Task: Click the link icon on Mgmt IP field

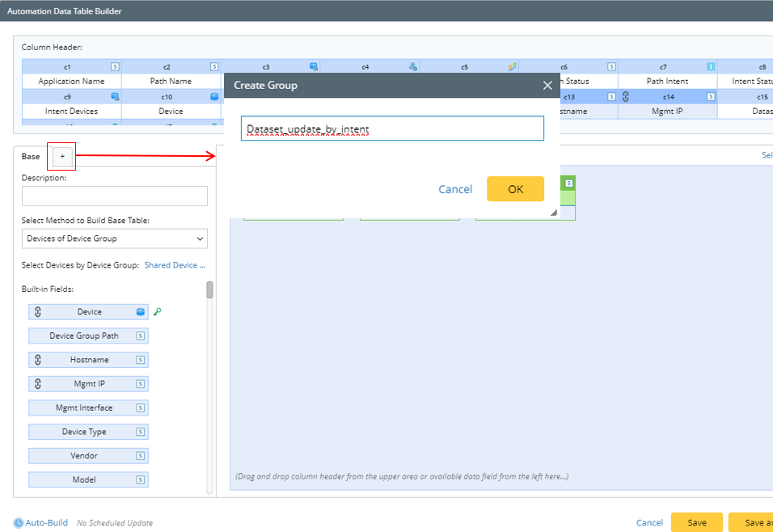Action: (38, 383)
